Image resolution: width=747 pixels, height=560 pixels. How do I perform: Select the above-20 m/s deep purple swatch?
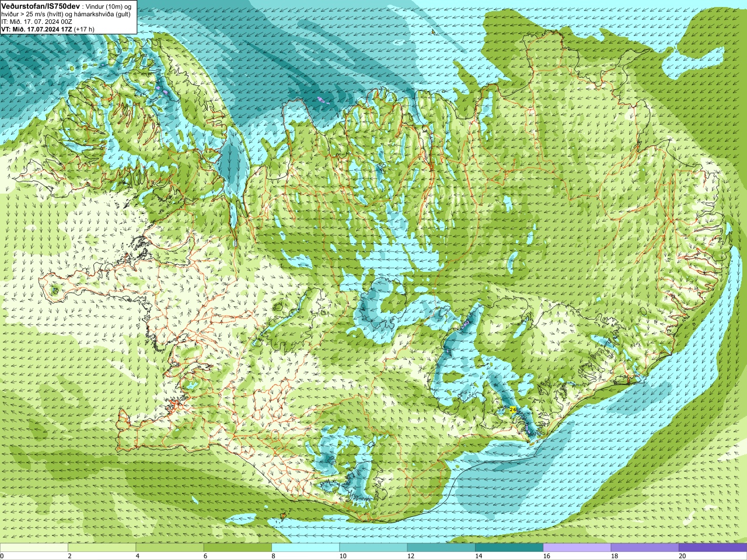(x=713, y=548)
